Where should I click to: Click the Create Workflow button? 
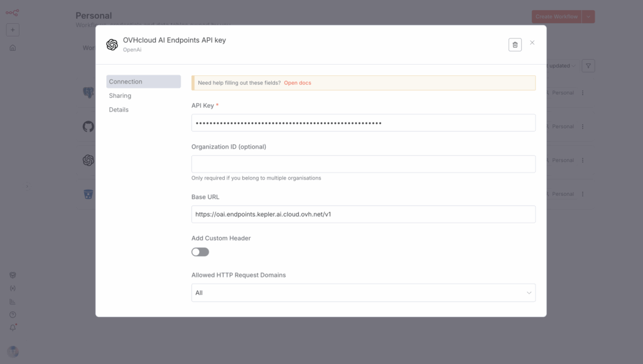[556, 17]
